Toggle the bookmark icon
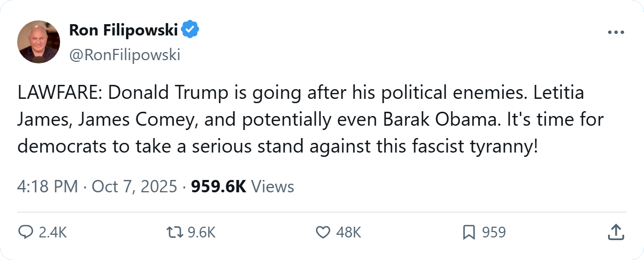The height and width of the screenshot is (260, 644). [x=468, y=232]
